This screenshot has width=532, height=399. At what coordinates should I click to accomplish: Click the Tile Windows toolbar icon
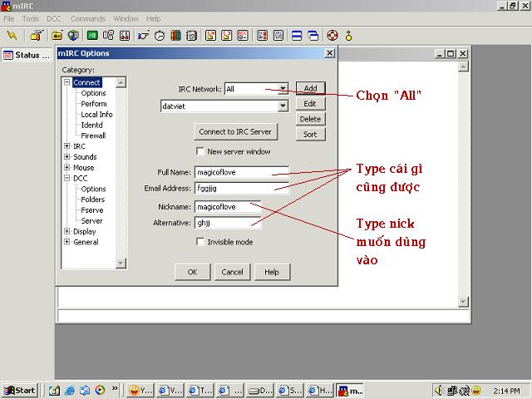[297, 35]
